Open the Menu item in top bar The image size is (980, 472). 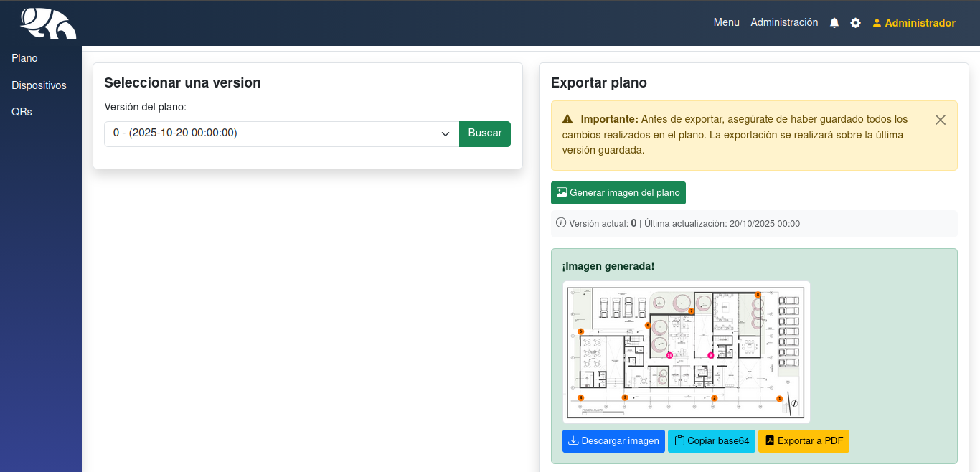coord(726,23)
